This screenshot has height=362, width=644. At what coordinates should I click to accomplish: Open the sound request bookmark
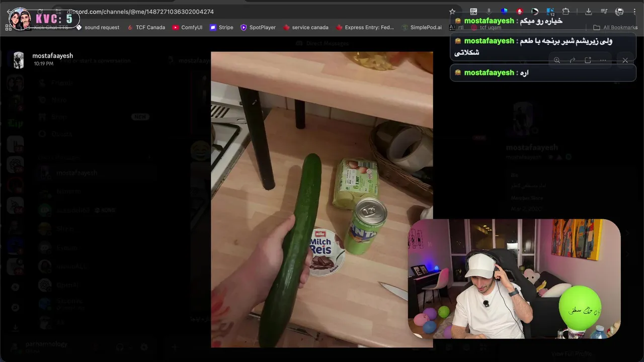(x=98, y=28)
